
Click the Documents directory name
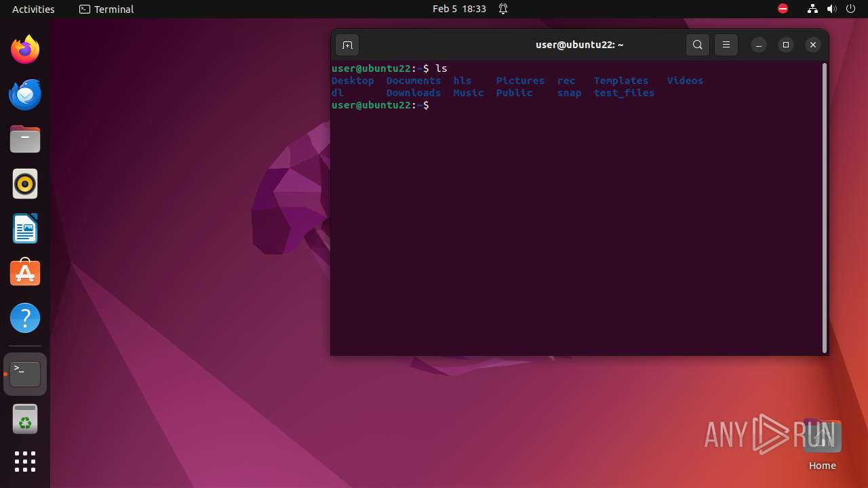click(x=414, y=81)
